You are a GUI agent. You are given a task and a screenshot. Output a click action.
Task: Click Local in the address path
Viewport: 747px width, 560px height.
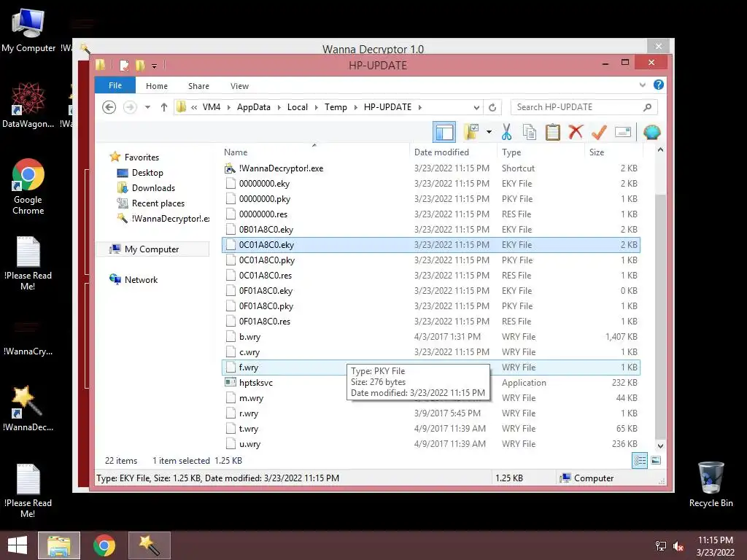pyautogui.click(x=298, y=107)
